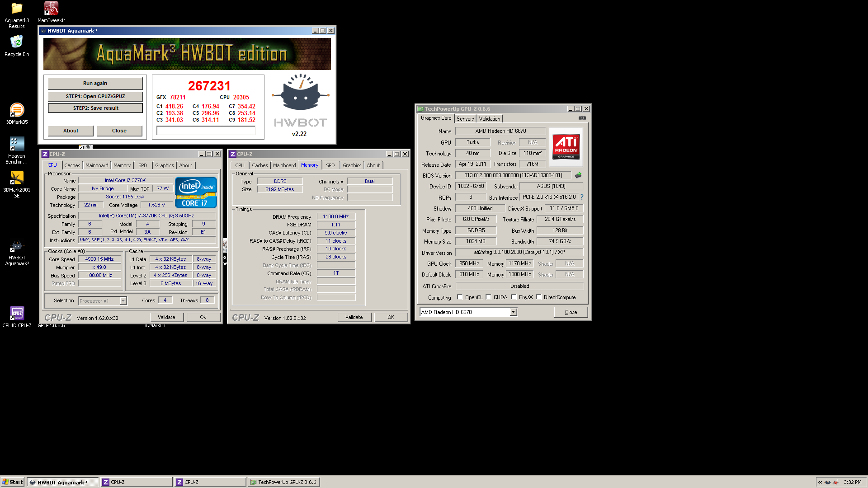
Task: Click the Intel Core i7 logo in CPU-Z
Action: [x=196, y=192]
